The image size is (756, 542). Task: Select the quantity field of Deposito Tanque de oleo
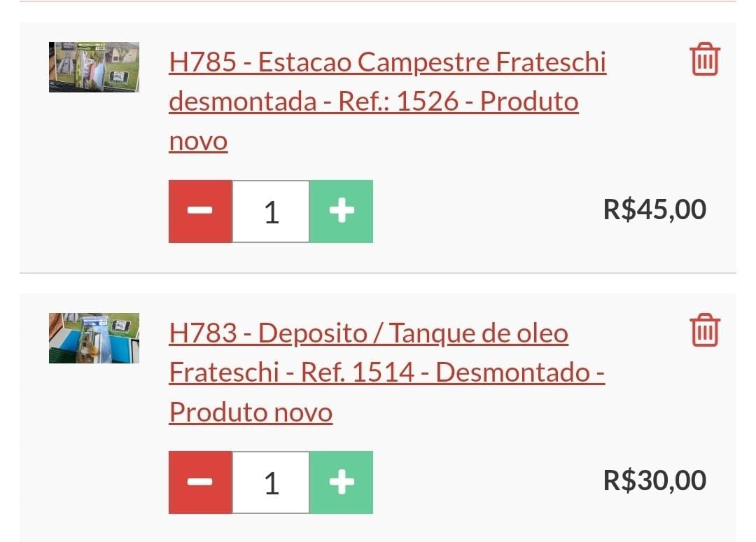(271, 482)
